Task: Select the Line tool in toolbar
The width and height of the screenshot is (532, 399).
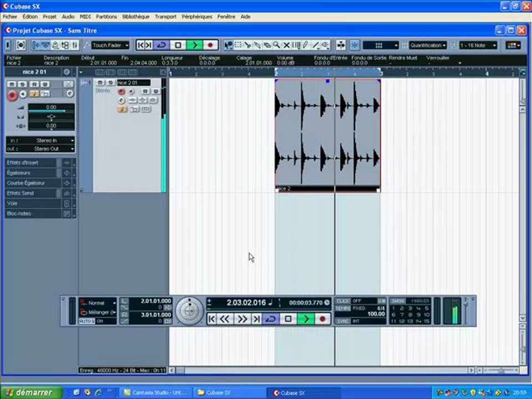Action: click(315, 45)
